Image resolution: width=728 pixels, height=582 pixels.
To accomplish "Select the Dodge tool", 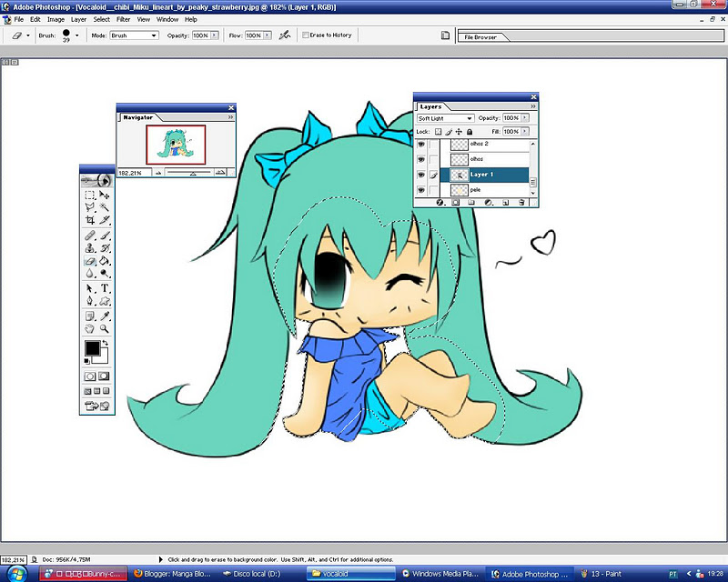I will [105, 274].
